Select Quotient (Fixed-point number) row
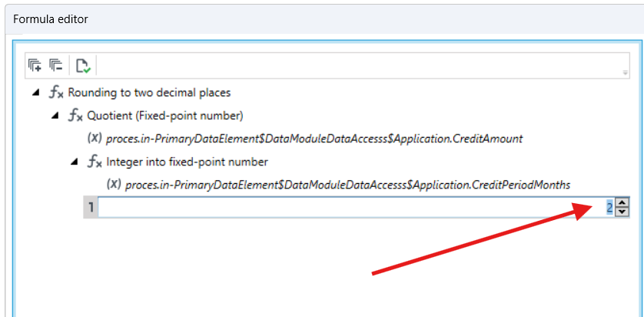 165,116
